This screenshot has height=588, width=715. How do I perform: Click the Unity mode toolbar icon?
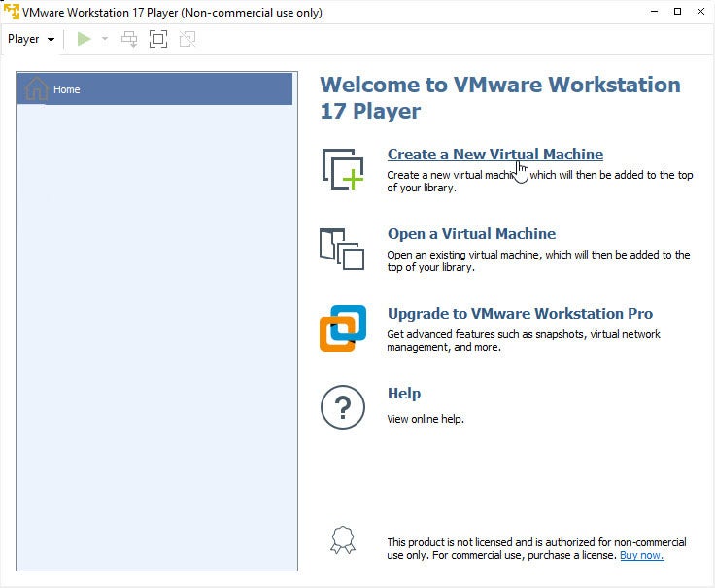[x=187, y=39]
